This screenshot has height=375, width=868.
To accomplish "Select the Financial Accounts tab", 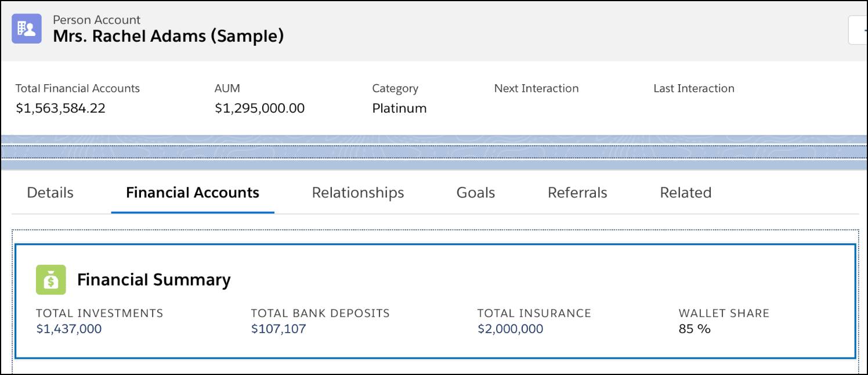I will (192, 192).
